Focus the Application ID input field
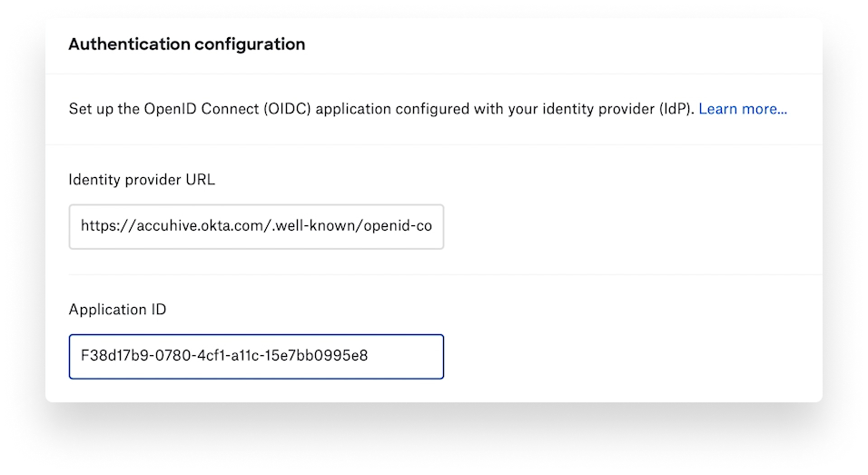868x475 pixels. click(x=256, y=356)
